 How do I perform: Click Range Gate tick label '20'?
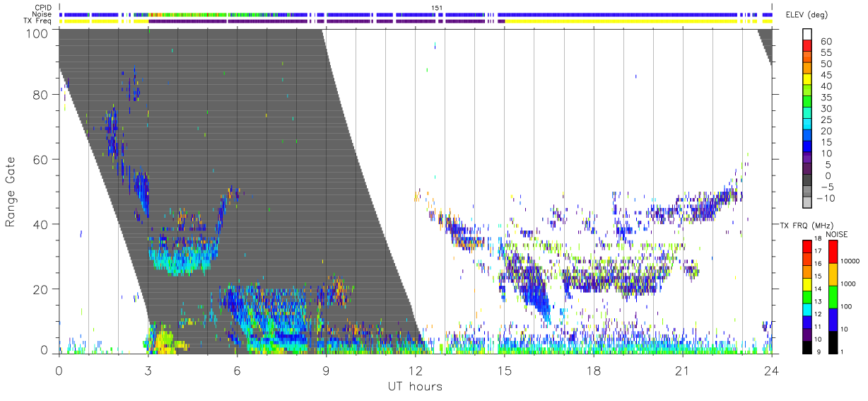coord(40,289)
